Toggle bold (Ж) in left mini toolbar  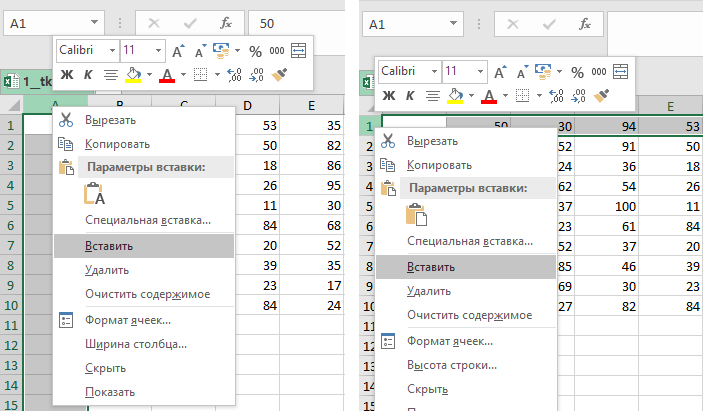(67, 74)
